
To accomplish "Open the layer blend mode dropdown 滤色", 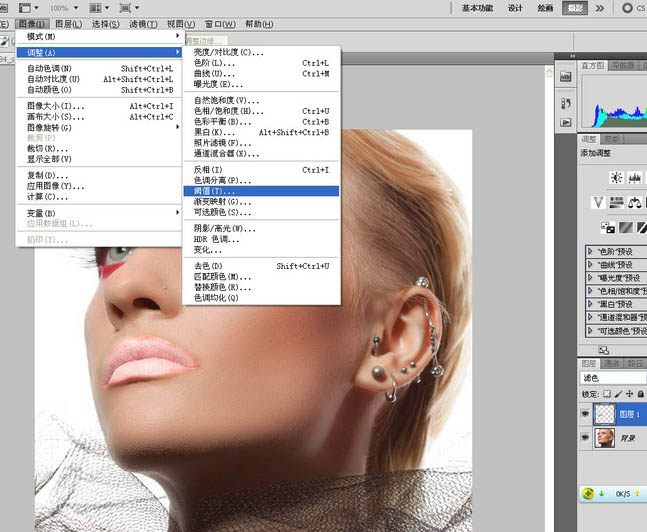I will tap(613, 378).
